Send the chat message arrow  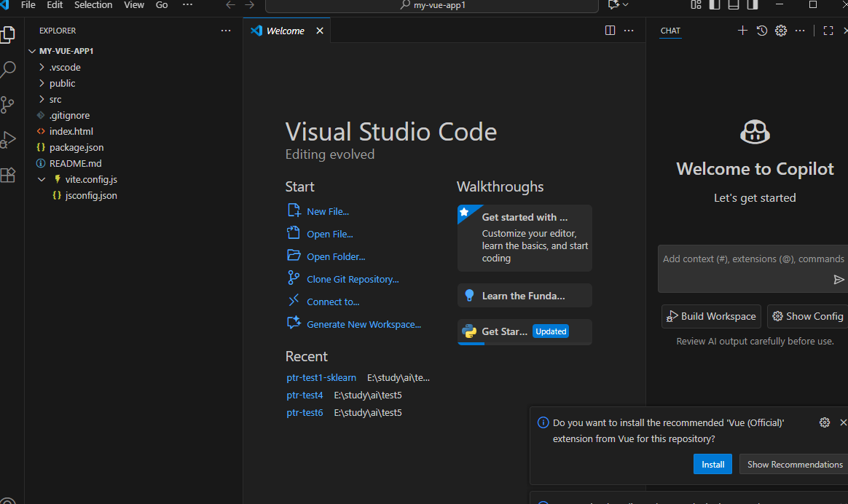(839, 280)
